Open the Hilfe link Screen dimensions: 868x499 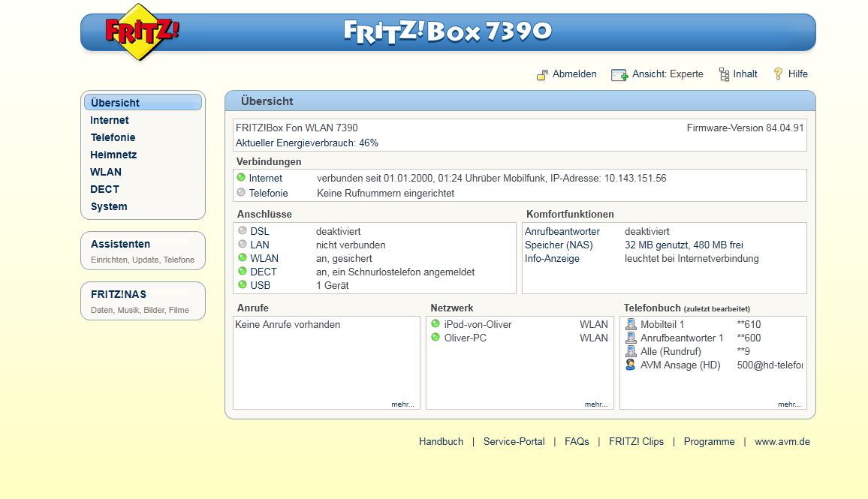pyautogui.click(x=797, y=74)
